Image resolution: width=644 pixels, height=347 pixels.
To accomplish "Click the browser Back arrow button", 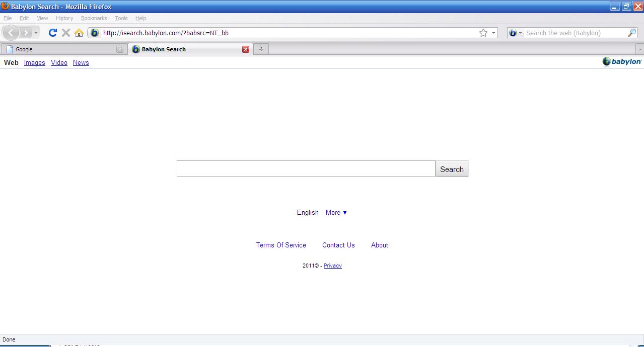I will [11, 33].
